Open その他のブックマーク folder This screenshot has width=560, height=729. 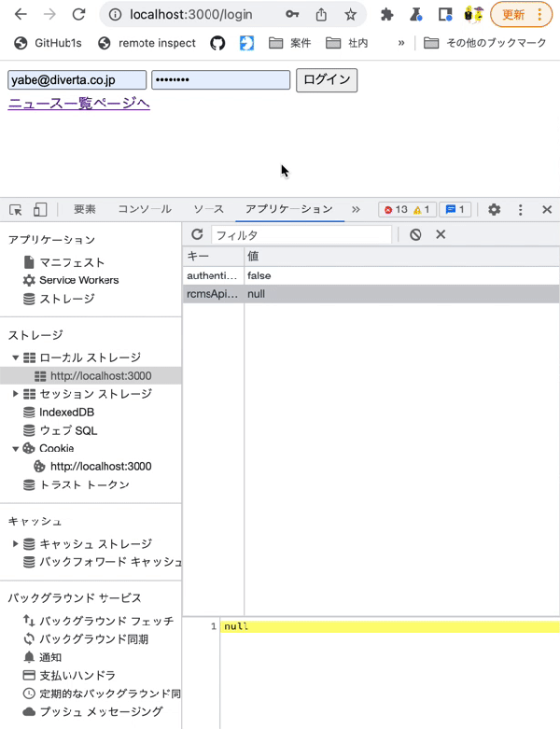point(485,43)
